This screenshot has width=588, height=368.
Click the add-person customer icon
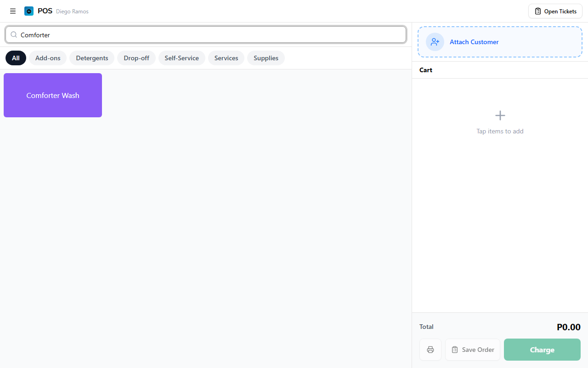point(435,42)
